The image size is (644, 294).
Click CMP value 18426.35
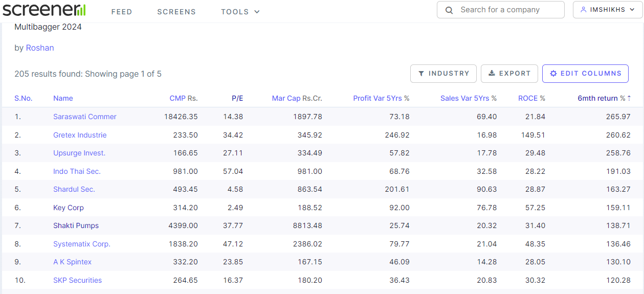point(181,117)
